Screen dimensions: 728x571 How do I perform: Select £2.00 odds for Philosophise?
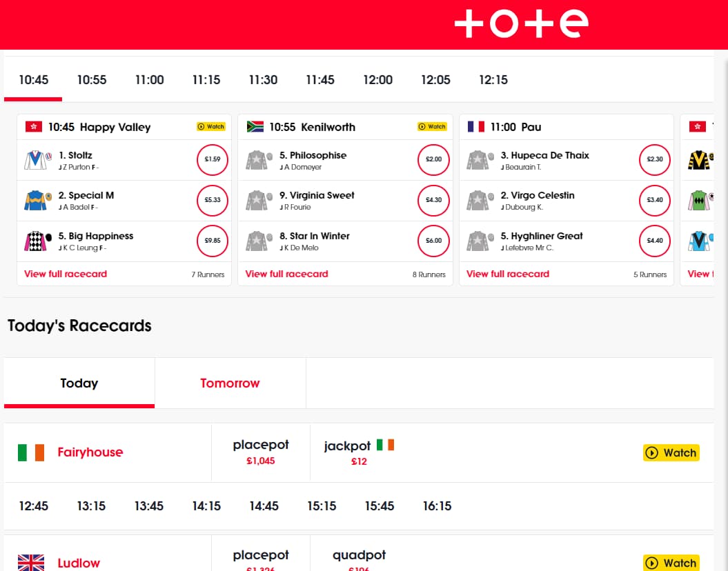click(433, 159)
